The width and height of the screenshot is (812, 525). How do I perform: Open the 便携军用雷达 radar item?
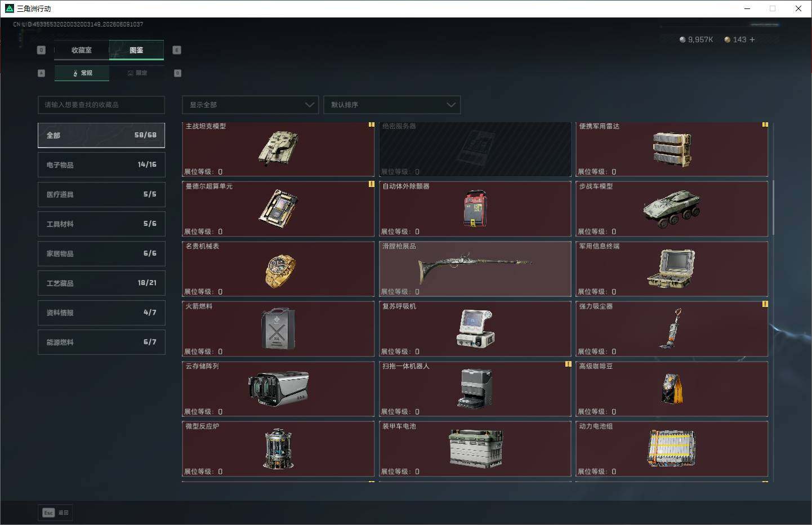click(x=672, y=149)
